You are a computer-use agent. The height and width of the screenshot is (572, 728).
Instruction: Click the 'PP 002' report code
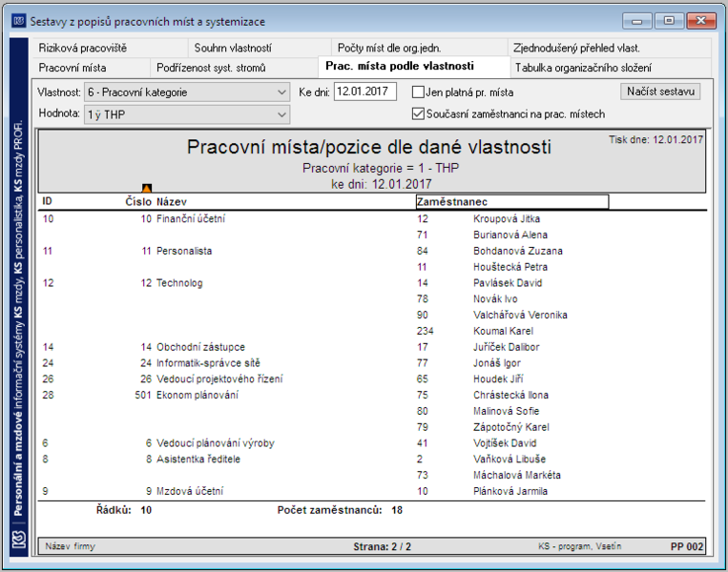coord(687,546)
